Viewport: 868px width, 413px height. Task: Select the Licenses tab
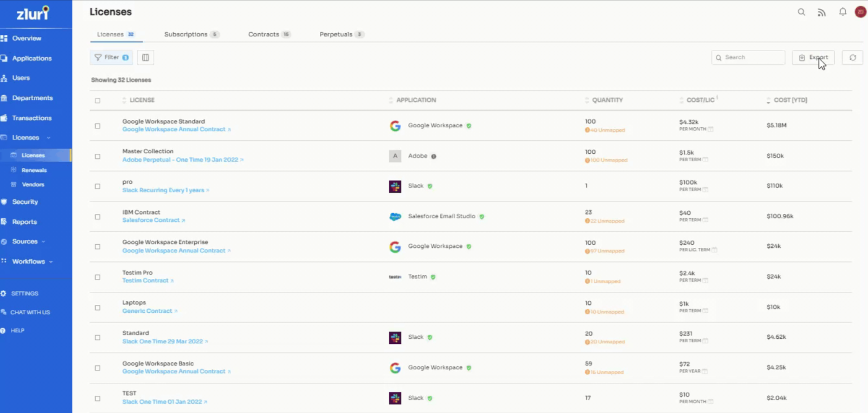point(116,34)
